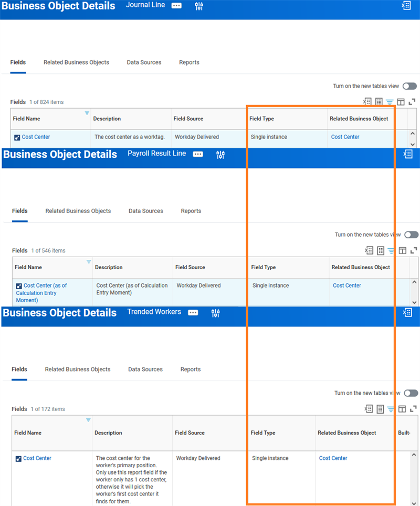Open related actions menu for Trended Workers
420x506 pixels.
point(193,313)
